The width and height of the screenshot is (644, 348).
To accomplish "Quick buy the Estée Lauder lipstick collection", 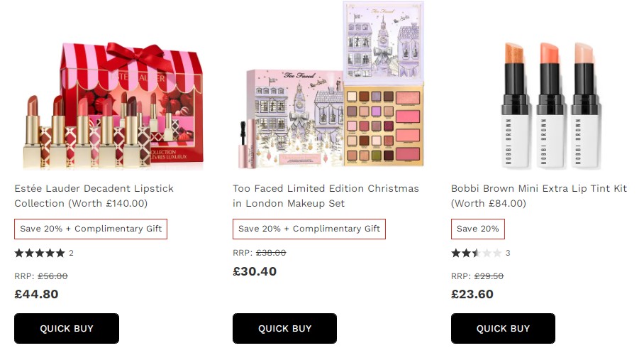I will point(67,328).
